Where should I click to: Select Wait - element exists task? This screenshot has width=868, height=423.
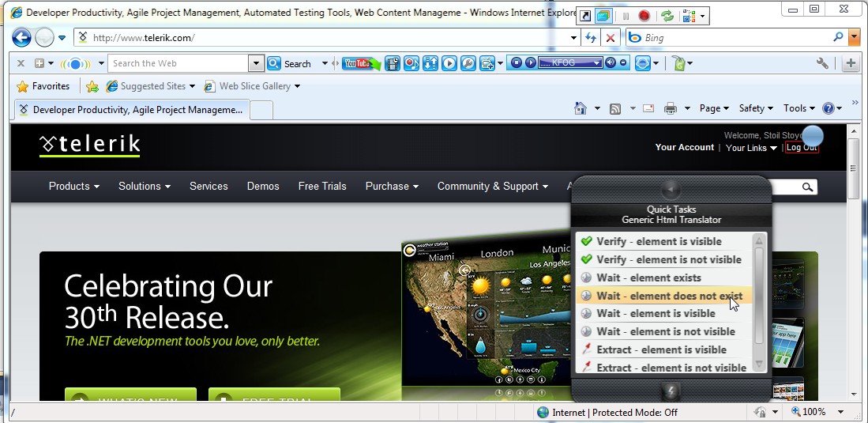[665, 278]
